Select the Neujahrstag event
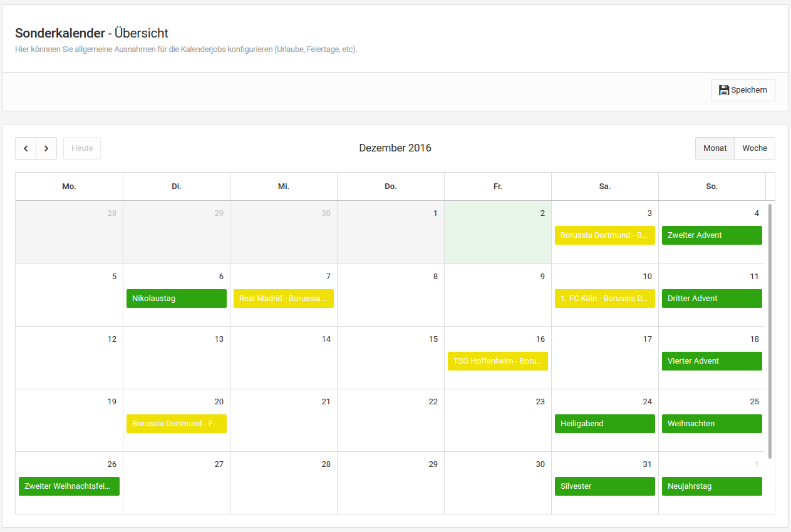The height and width of the screenshot is (532, 791). [x=712, y=486]
